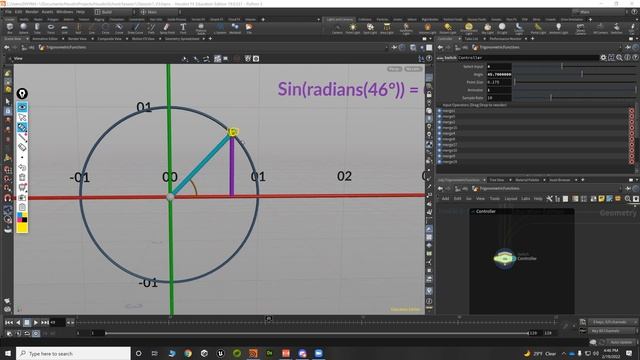Image resolution: width=640 pixels, height=360 pixels.
Task: Jump to first frame on the timeline
Action: pos(9,322)
